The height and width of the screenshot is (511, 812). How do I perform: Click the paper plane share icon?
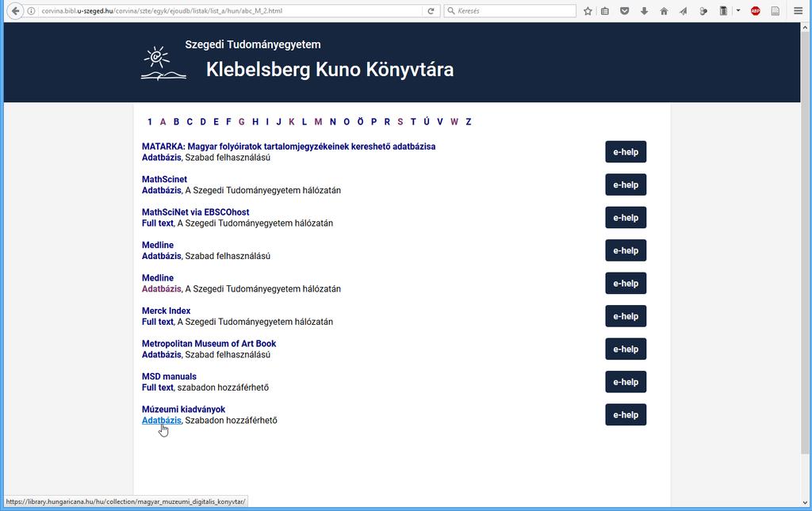pyautogui.click(x=684, y=11)
